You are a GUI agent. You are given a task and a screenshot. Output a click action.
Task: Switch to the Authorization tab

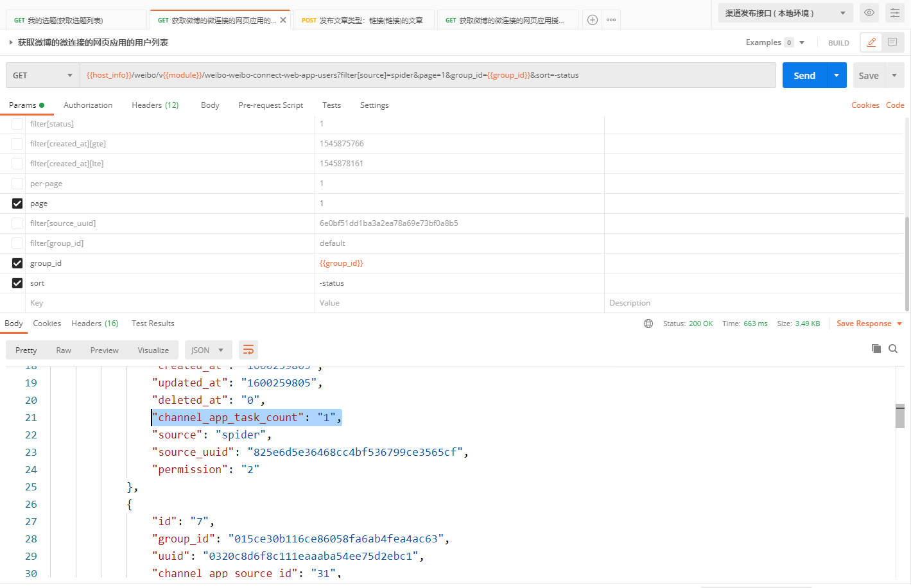tap(88, 105)
